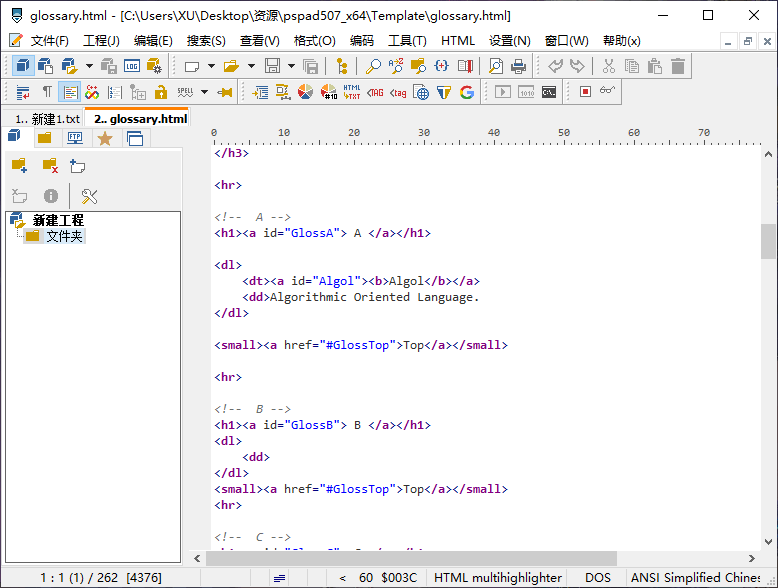Expand the open project dropdown arrow
The width and height of the screenshot is (778, 588).
click(89, 65)
